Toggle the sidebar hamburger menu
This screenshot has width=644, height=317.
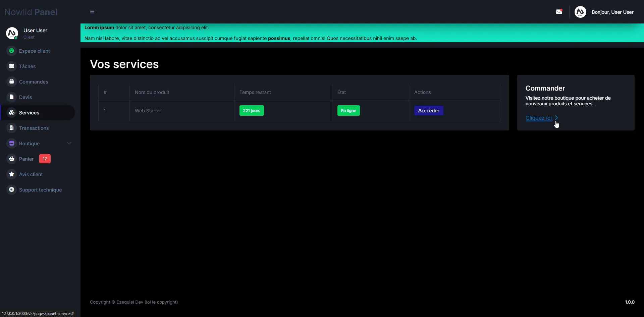pos(92,12)
